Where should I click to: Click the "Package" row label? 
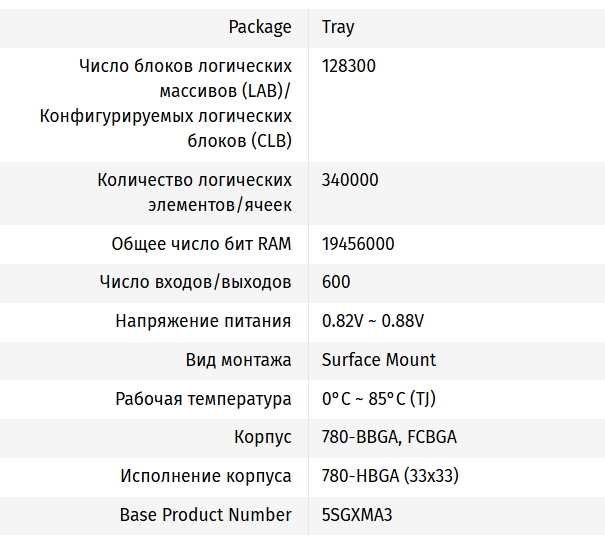(260, 27)
